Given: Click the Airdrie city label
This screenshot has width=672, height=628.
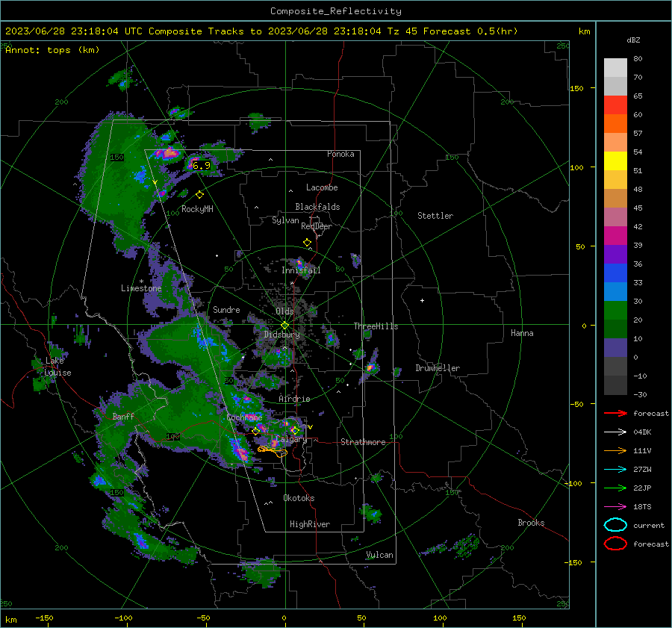Looking at the screenshot, I should [294, 399].
